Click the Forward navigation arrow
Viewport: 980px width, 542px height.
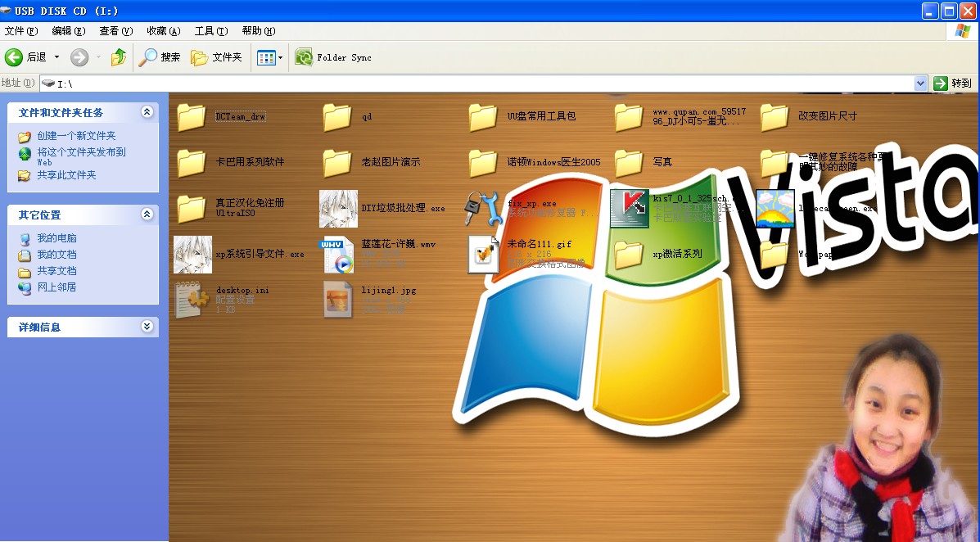(79, 57)
